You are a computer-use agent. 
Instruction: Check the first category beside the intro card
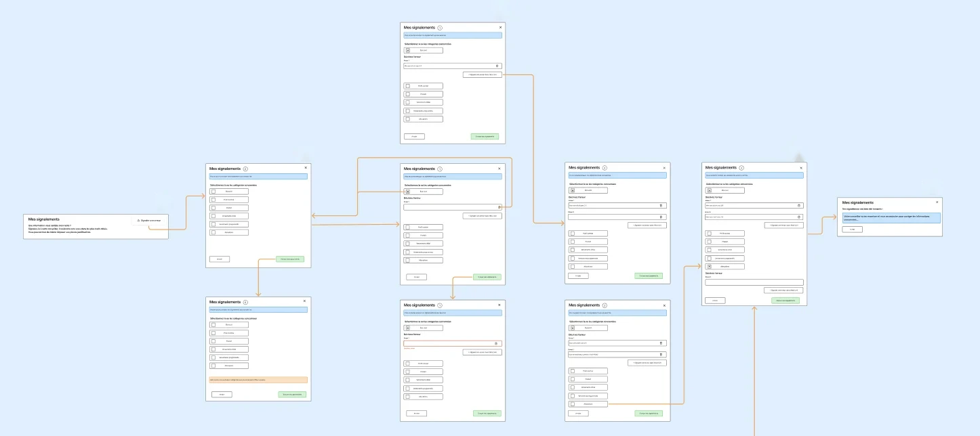(x=213, y=192)
